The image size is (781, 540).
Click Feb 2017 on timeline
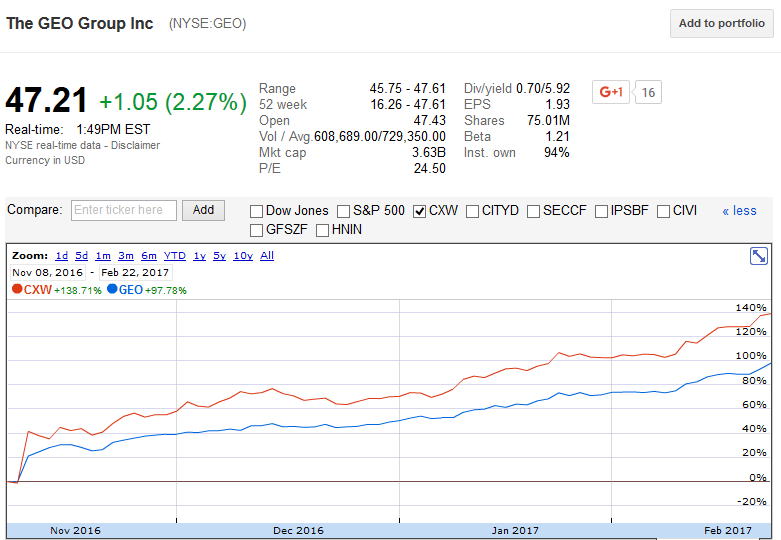pyautogui.click(x=728, y=531)
